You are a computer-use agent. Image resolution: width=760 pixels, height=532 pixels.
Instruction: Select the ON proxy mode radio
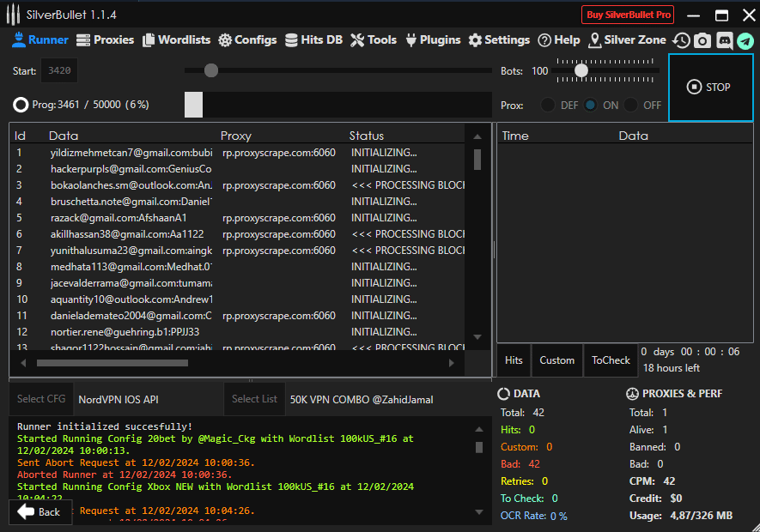pos(591,106)
